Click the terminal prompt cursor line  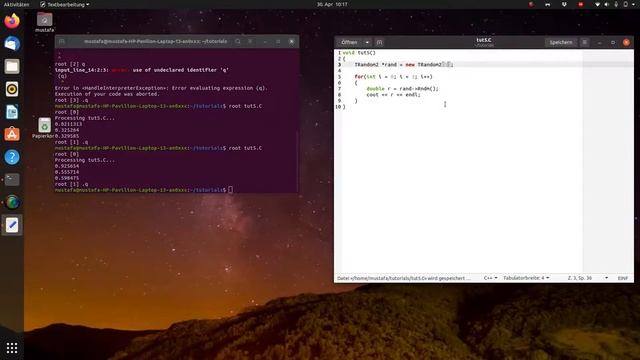(x=144, y=190)
